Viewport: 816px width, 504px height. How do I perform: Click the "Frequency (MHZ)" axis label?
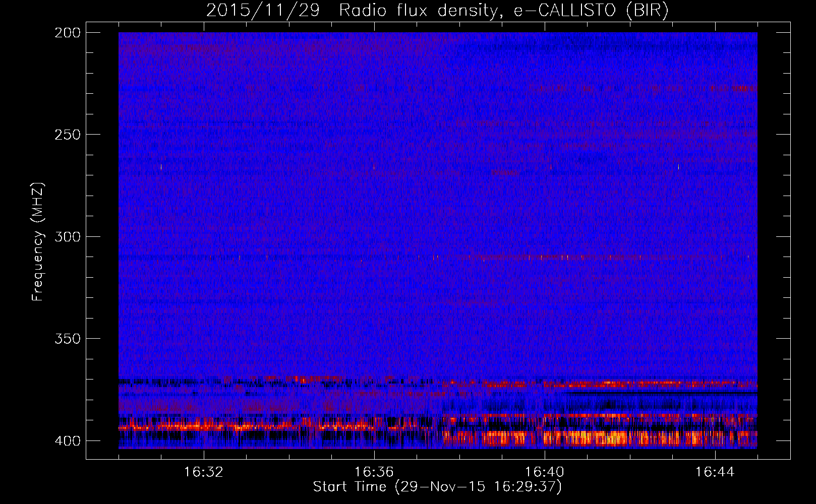pyautogui.click(x=38, y=242)
